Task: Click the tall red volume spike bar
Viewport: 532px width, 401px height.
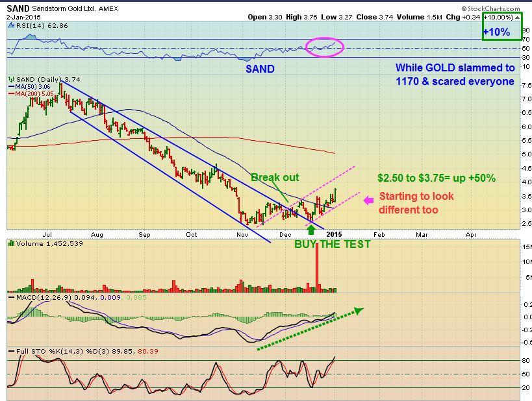Action: click(x=317, y=268)
